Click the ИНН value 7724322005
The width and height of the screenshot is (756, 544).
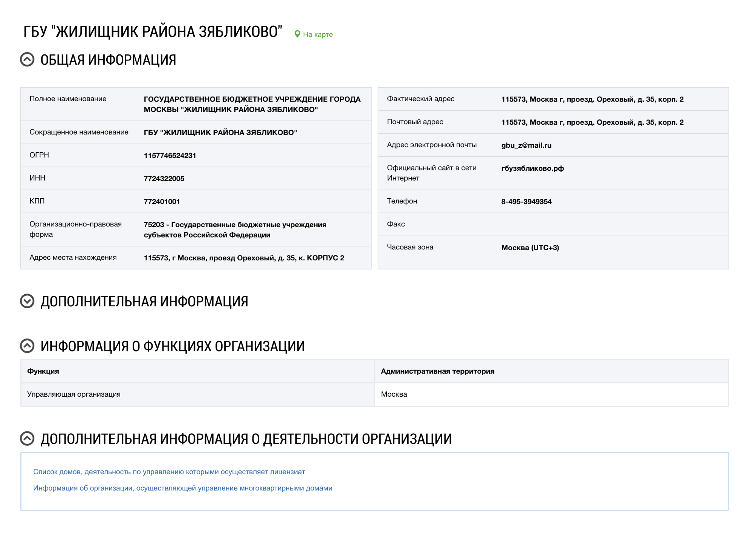click(x=164, y=179)
